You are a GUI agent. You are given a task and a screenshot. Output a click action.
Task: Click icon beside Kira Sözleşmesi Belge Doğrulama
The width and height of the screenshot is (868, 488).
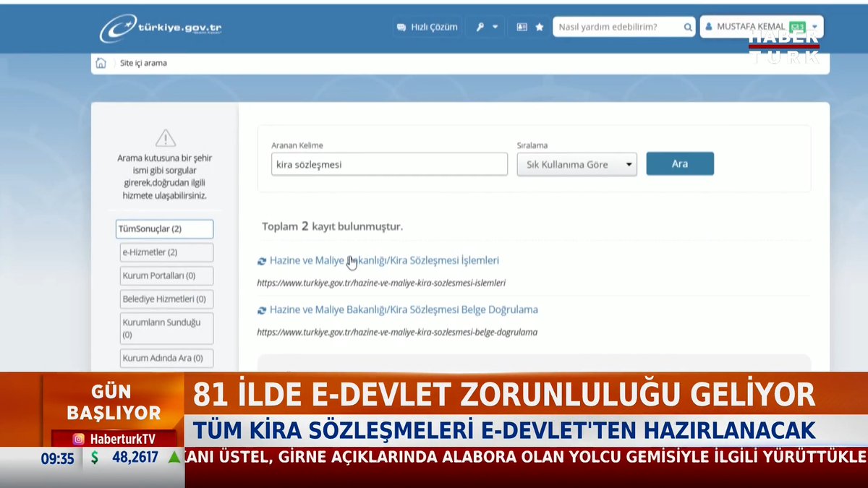point(262,310)
